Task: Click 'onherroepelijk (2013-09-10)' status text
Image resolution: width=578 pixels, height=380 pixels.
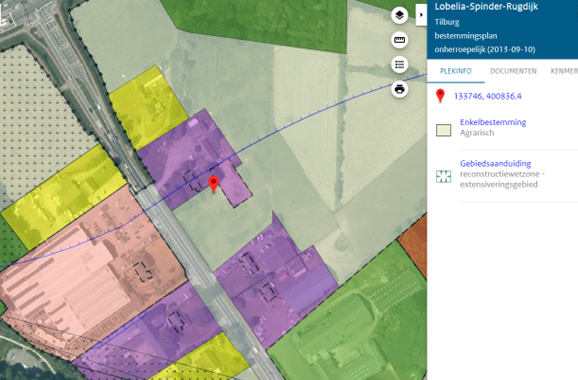Action: point(485,49)
